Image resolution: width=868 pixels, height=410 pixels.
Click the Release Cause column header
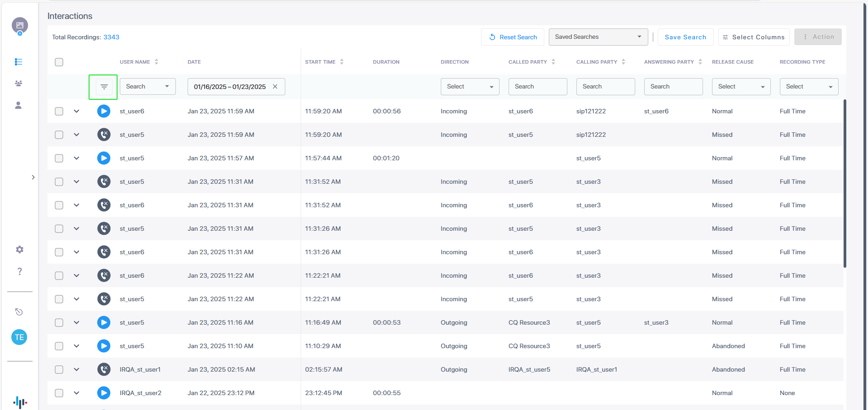(733, 62)
